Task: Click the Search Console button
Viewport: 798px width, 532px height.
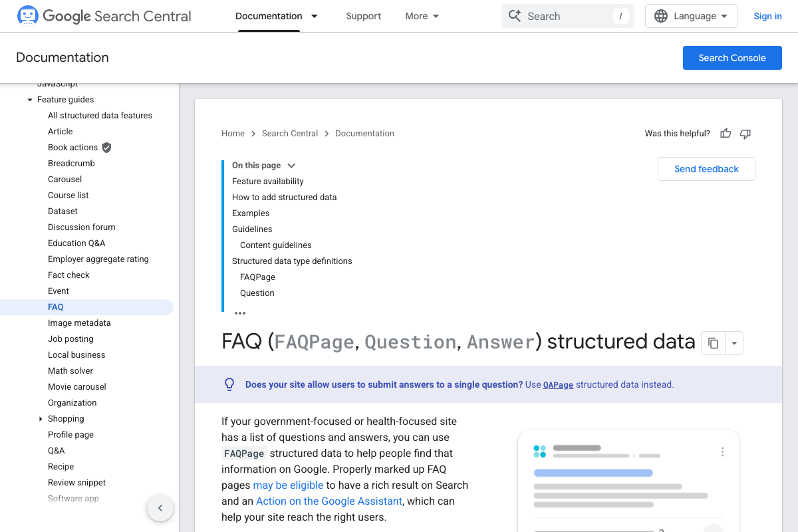Action: coord(732,58)
